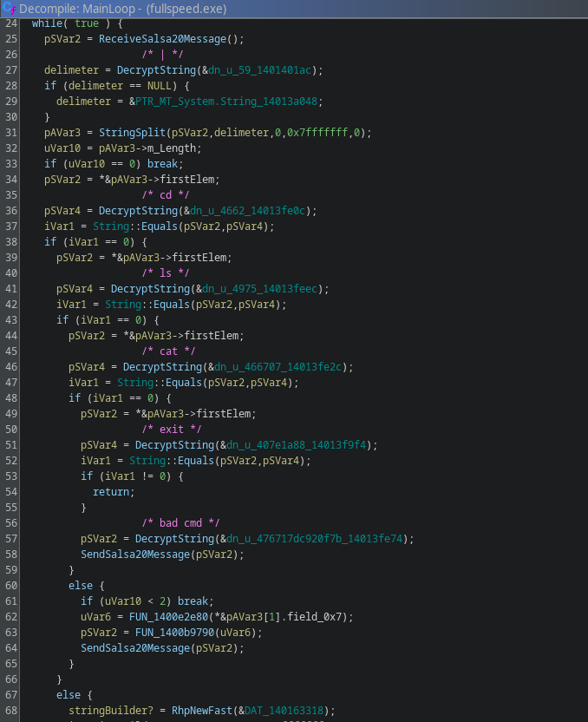Image resolution: width=588 pixels, height=722 pixels.
Task: Click the dn_u_476717dc920f7b_14013fe74 symbol
Action: (x=315, y=539)
